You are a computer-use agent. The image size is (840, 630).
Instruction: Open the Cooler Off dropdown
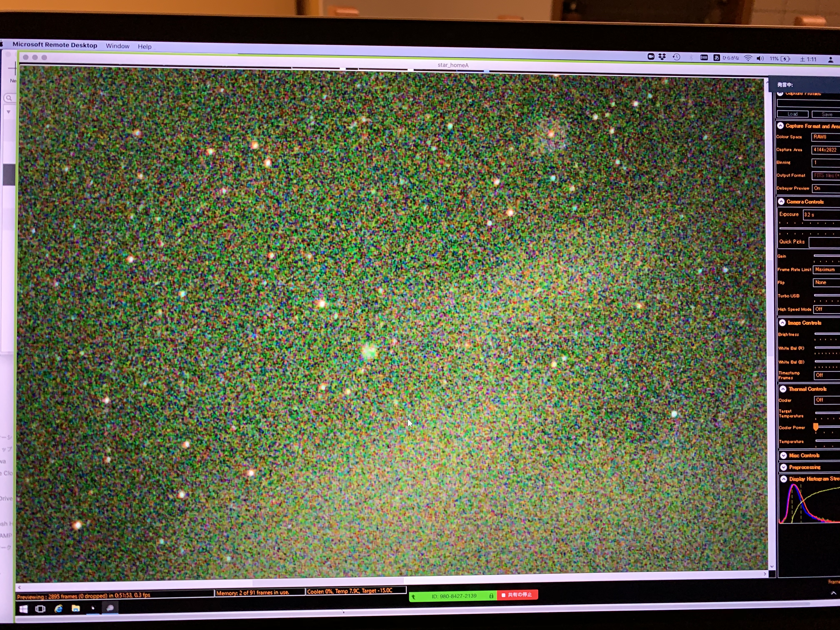826,400
